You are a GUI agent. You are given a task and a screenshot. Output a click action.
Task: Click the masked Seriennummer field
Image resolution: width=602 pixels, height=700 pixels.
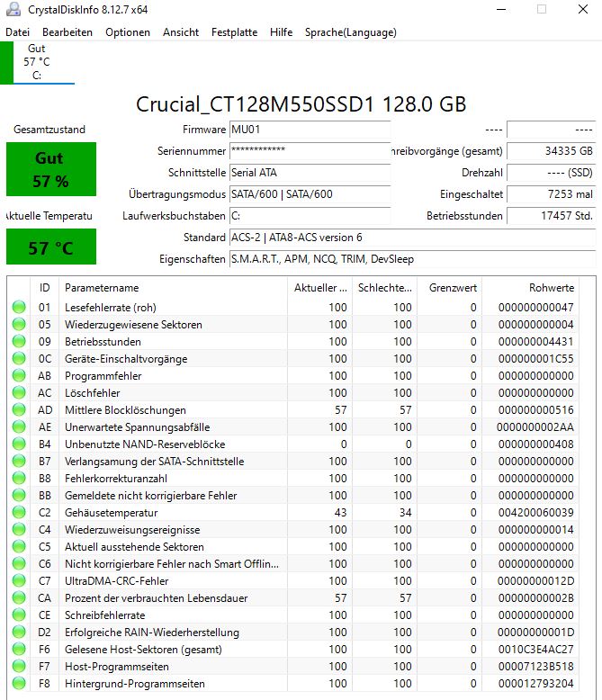[310, 151]
